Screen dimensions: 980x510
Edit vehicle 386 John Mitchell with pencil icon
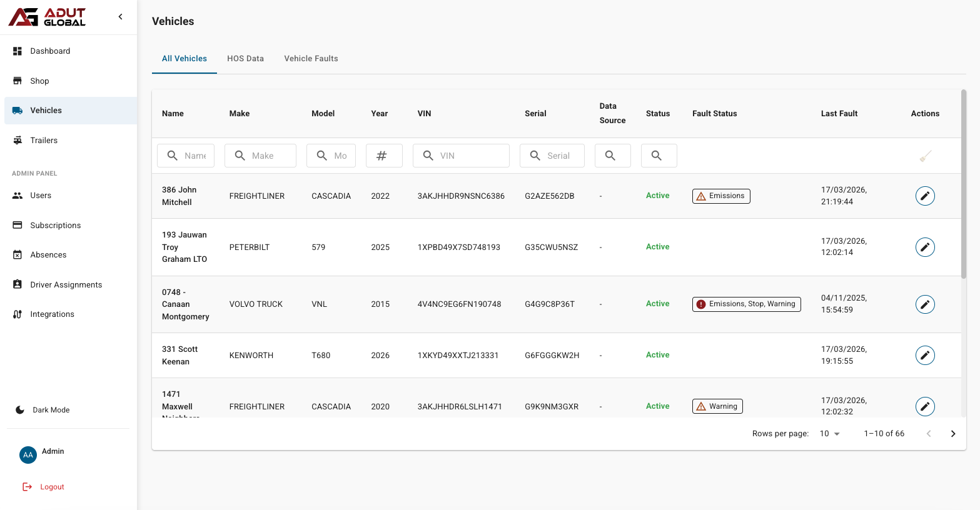pos(925,196)
